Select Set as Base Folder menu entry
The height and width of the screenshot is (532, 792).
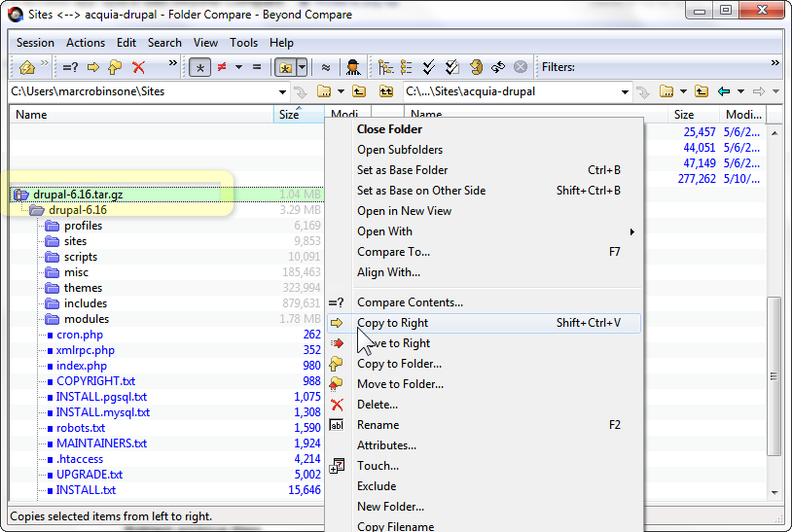point(484,170)
